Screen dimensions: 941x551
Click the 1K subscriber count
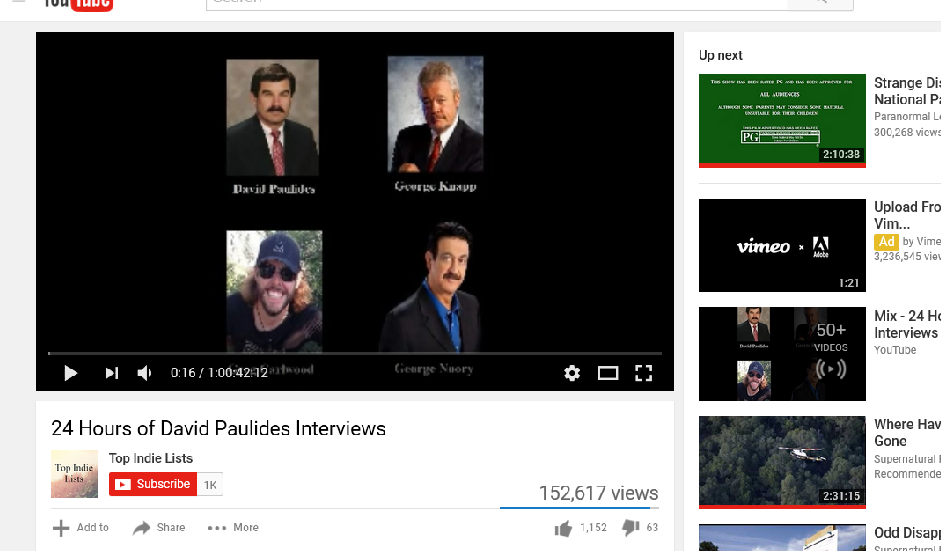[210, 485]
